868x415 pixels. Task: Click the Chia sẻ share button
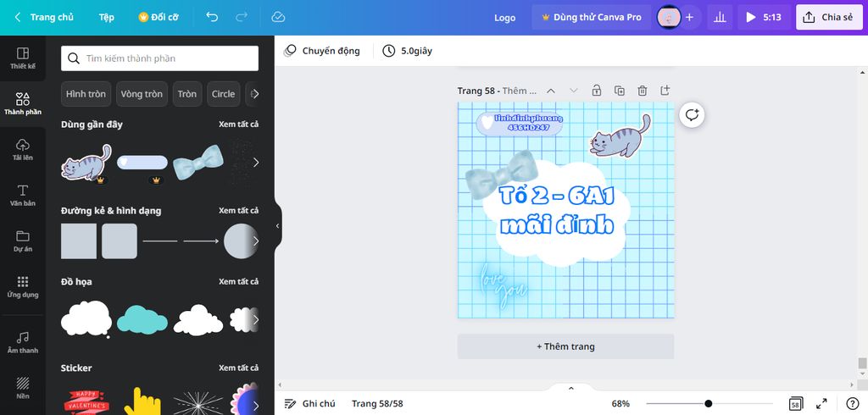pyautogui.click(x=829, y=17)
